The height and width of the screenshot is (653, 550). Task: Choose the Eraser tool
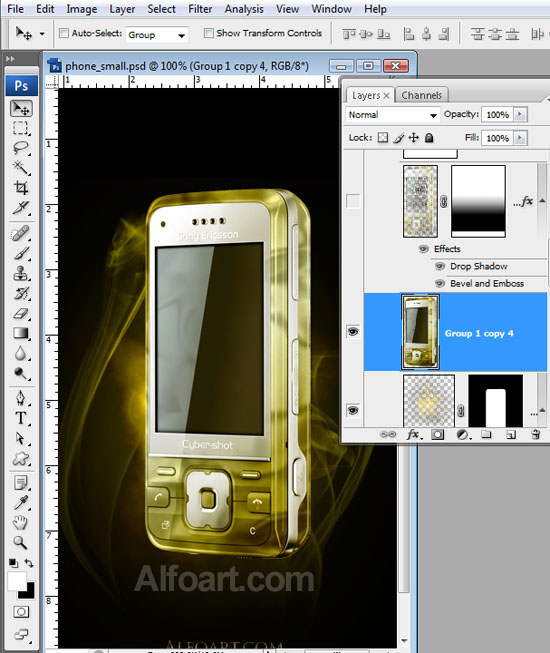(20, 313)
